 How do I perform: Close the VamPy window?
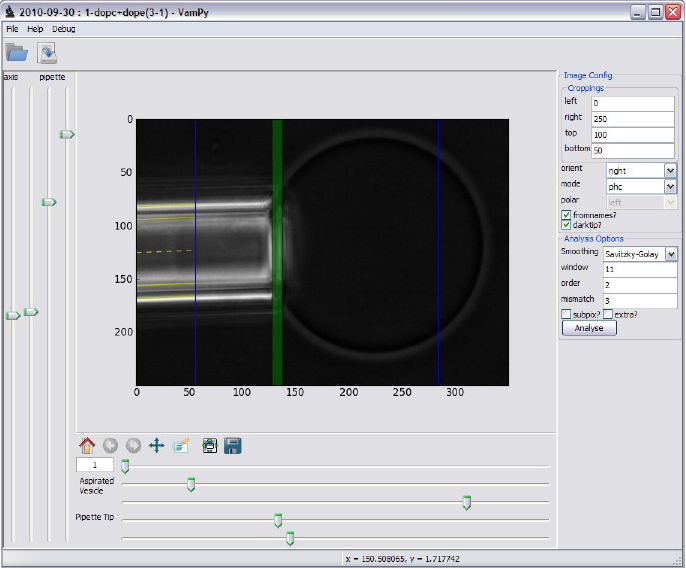(673, 12)
